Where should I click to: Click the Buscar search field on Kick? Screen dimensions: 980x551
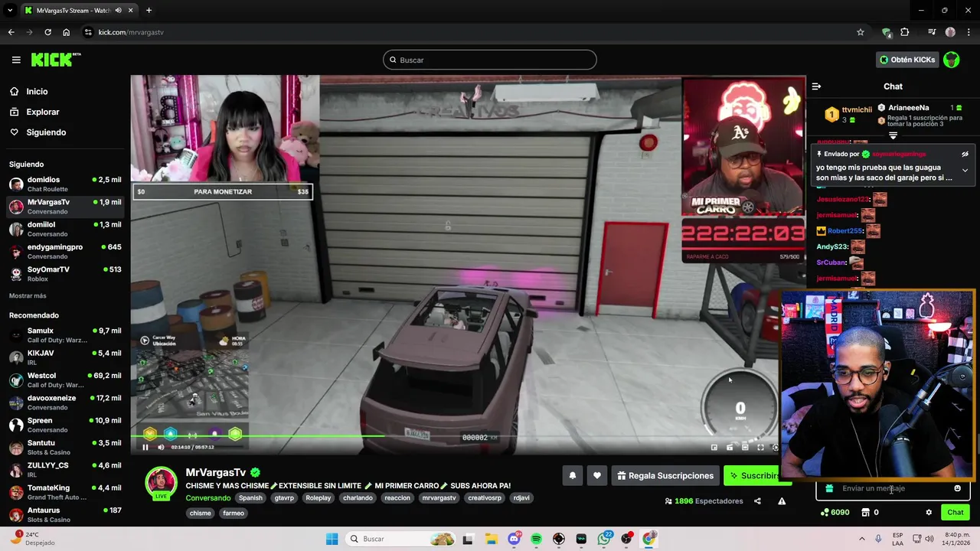490,60
